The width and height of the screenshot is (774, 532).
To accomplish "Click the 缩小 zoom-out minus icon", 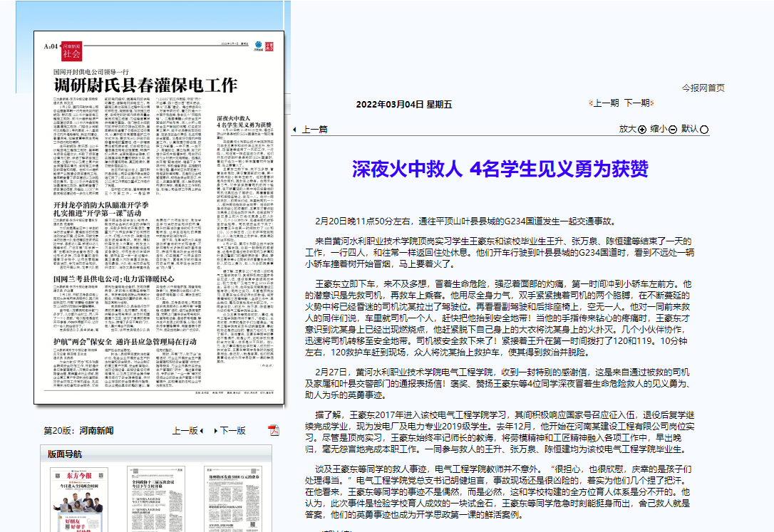I will (x=673, y=130).
